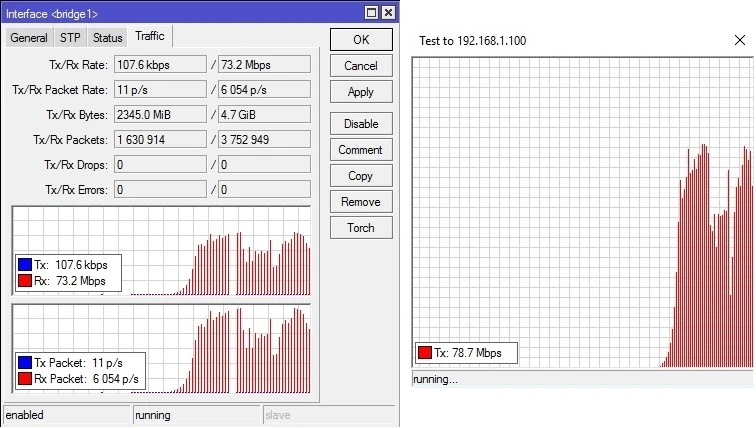Click the blue Tx legend swatch
The image size is (756, 428).
pos(25,265)
